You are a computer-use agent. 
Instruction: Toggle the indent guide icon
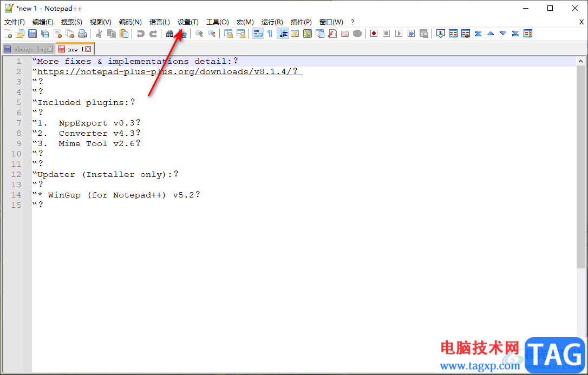(x=283, y=34)
